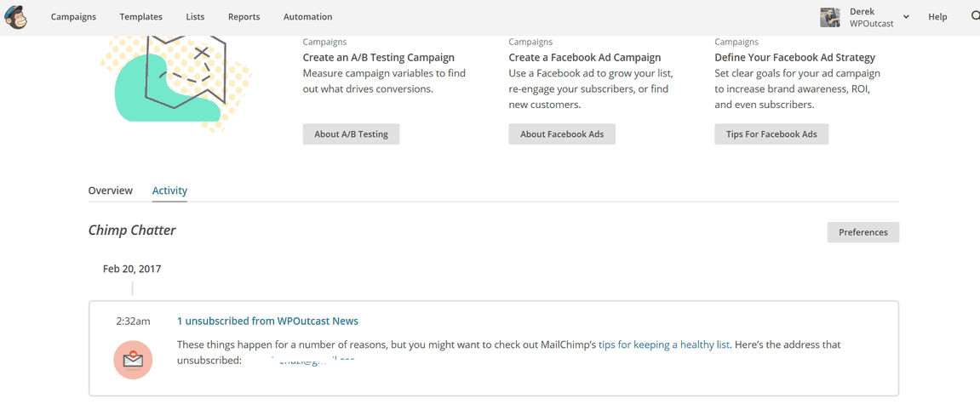Viewport: 980px width, 404px height.
Task: Follow 'tips for keeping a healthy list' link
Action: point(664,344)
